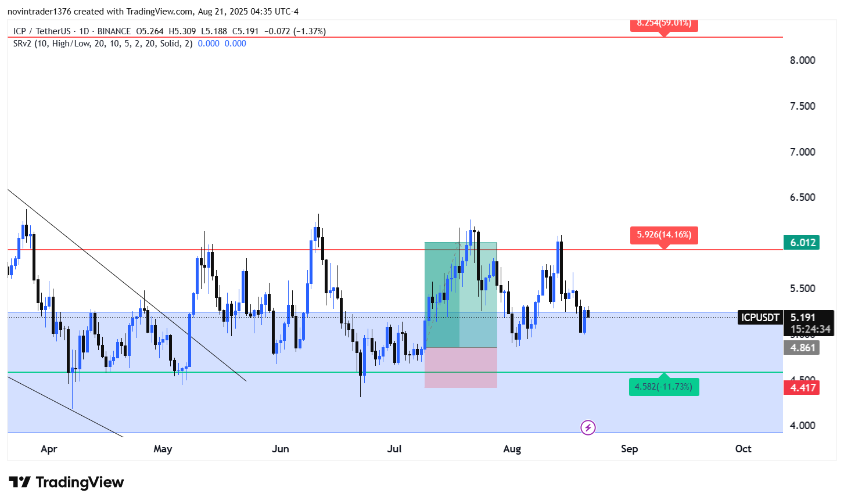844x504 pixels.
Task: Click the 4.861 gray axis price label
Action: pyautogui.click(x=802, y=348)
